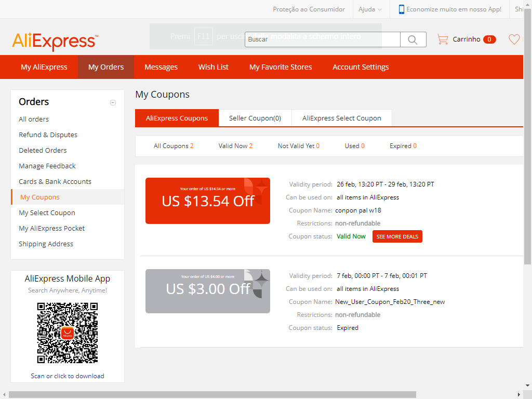Open Shipping Address
The height and width of the screenshot is (399, 532).
pos(46,244)
